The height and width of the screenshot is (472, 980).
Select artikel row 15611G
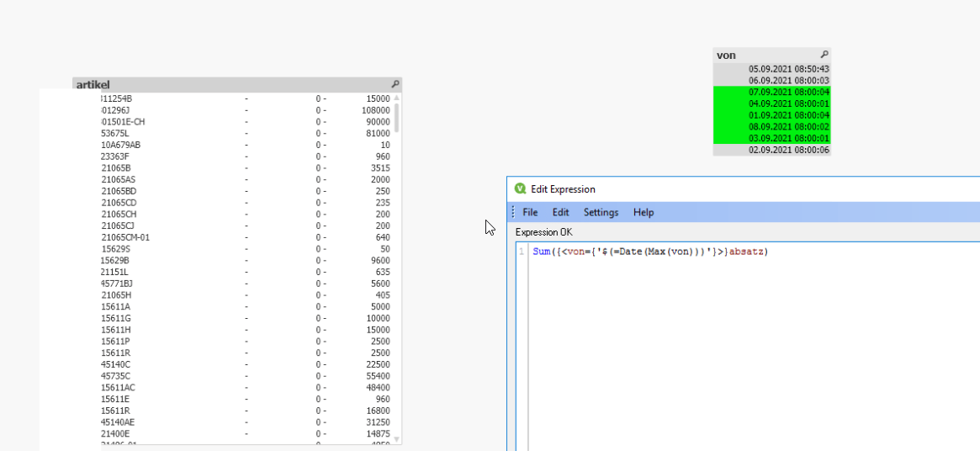pos(246,318)
